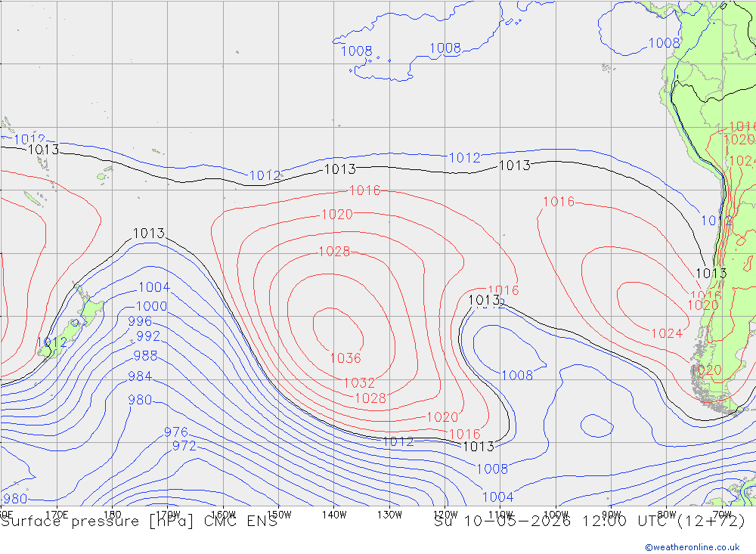Click the Surface pressure [hPa] CMC ENS title
Viewport: 756px width, 554px height.
coord(139,522)
